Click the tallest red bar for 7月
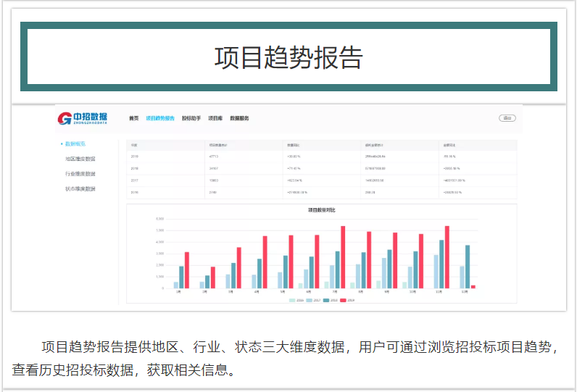Image resolution: width=577 pixels, height=392 pixels. pyautogui.click(x=343, y=257)
